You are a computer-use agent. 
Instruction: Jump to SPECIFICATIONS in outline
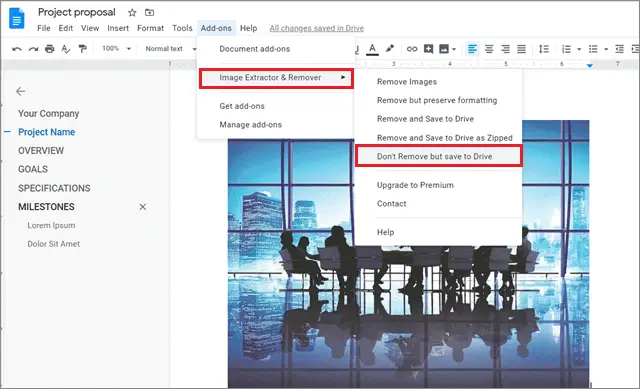pos(54,188)
